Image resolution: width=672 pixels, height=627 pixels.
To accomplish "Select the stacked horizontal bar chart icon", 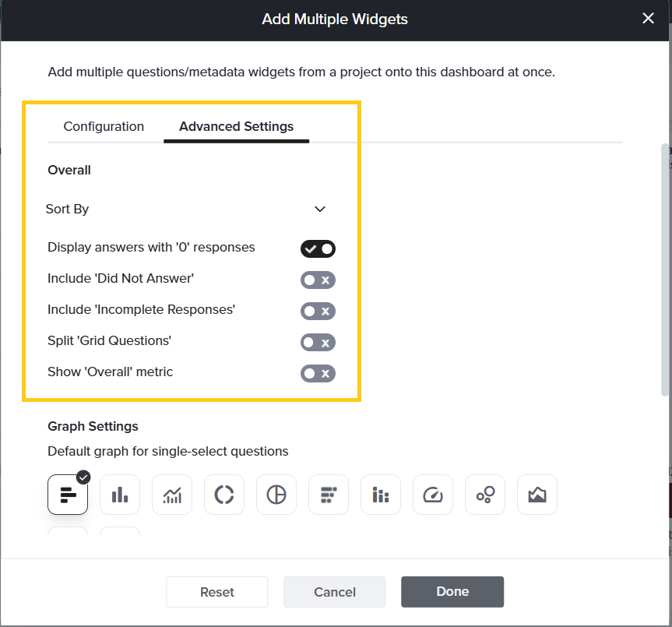I will (x=329, y=495).
